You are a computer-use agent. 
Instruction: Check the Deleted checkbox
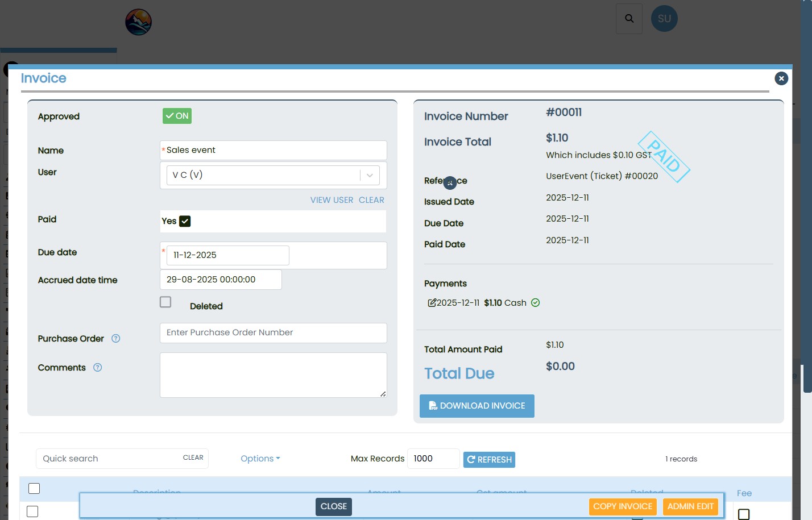[x=165, y=302]
